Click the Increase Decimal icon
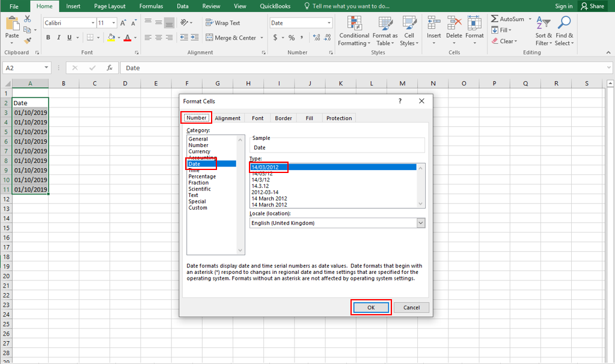The width and height of the screenshot is (615, 364). tap(315, 37)
